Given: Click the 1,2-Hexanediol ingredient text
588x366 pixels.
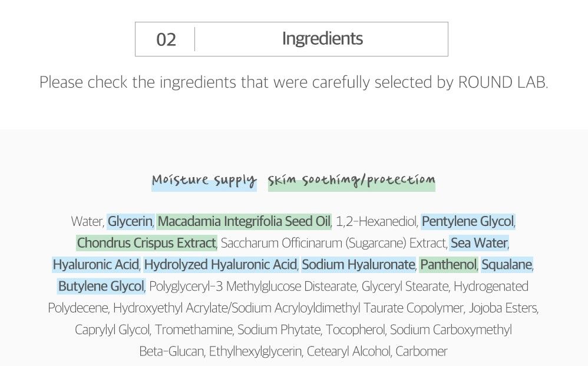Looking at the screenshot, I should (376, 221).
